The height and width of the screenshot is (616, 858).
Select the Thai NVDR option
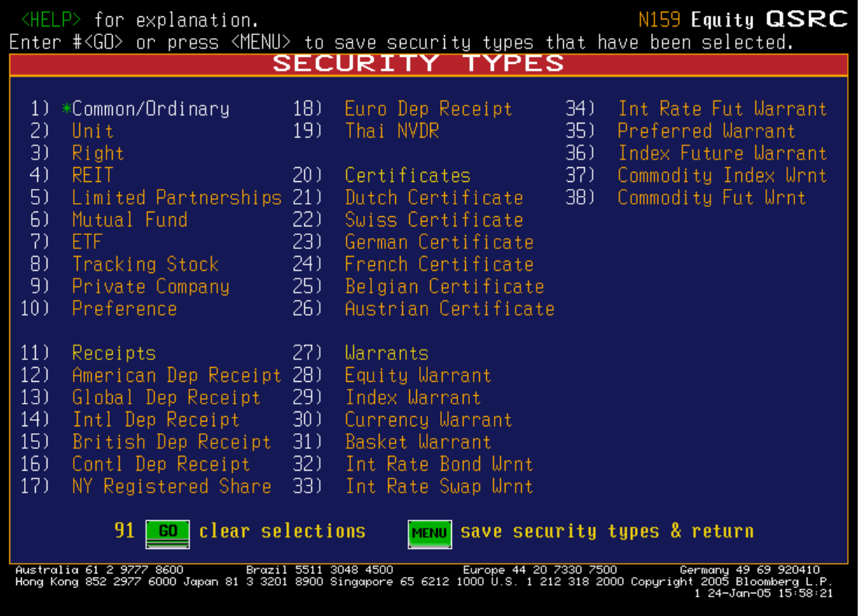coord(392,131)
